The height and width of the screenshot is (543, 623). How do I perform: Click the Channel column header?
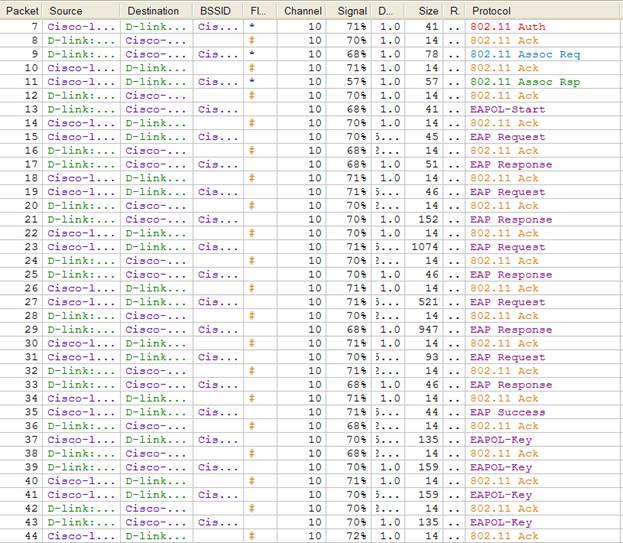pos(302,11)
